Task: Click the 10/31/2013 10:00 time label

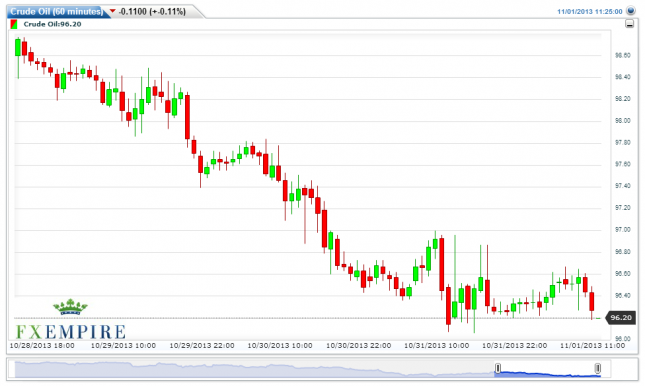Action: tap(436, 346)
